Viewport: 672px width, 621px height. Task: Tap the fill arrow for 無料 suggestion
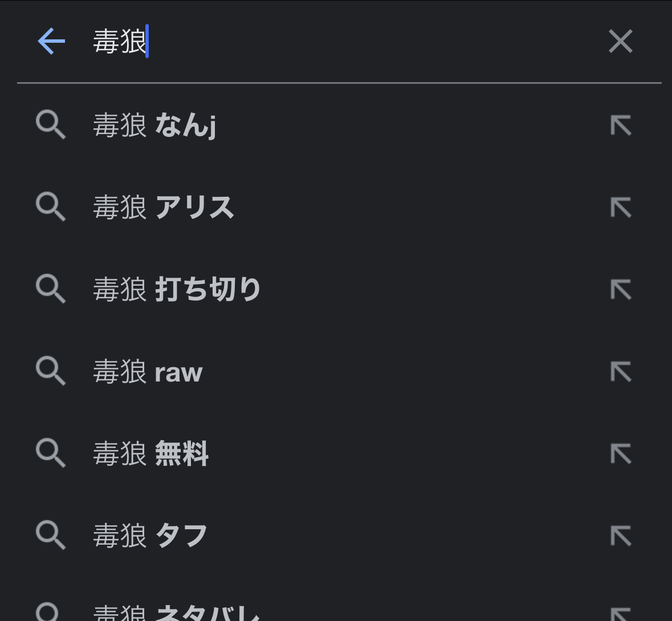click(x=621, y=454)
